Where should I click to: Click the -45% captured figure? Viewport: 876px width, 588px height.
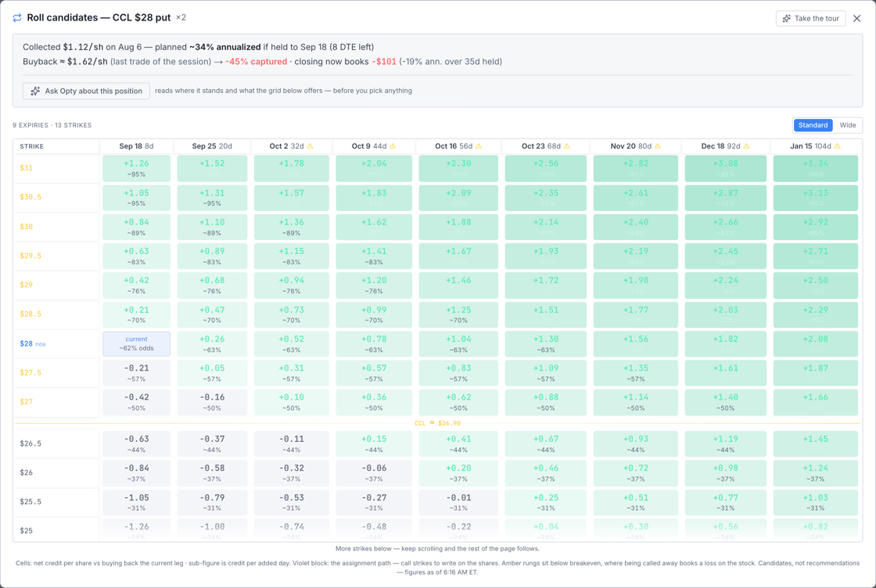(257, 62)
